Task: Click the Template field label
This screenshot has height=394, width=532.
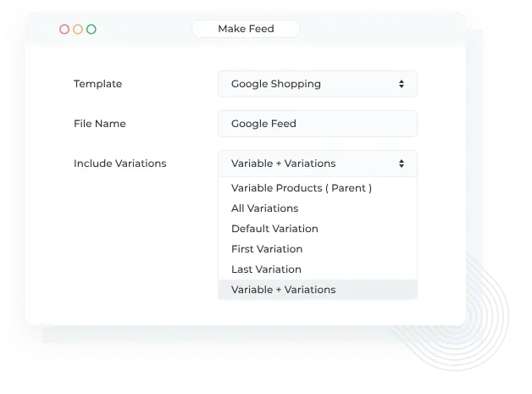Action: [x=97, y=84]
